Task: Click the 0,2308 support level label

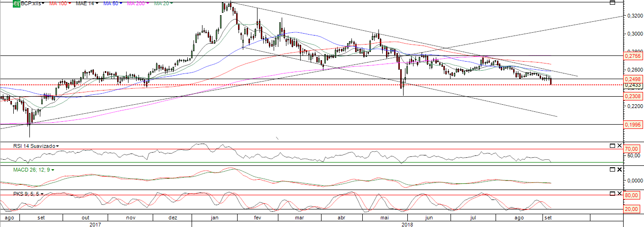Action: (633, 96)
